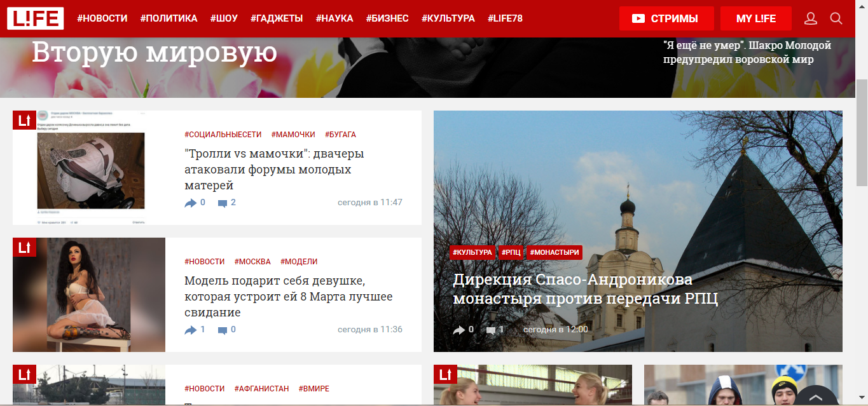Click the share arrow on monastery article

tap(459, 330)
